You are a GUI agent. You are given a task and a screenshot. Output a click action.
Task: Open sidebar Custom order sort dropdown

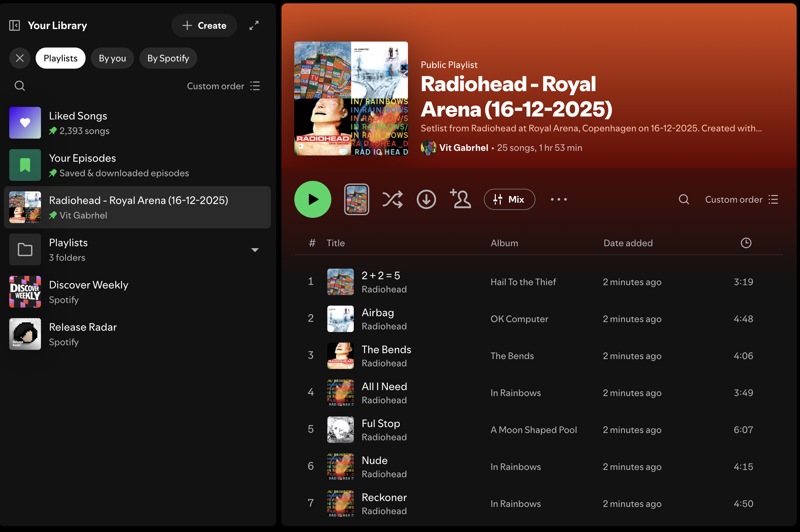point(223,86)
